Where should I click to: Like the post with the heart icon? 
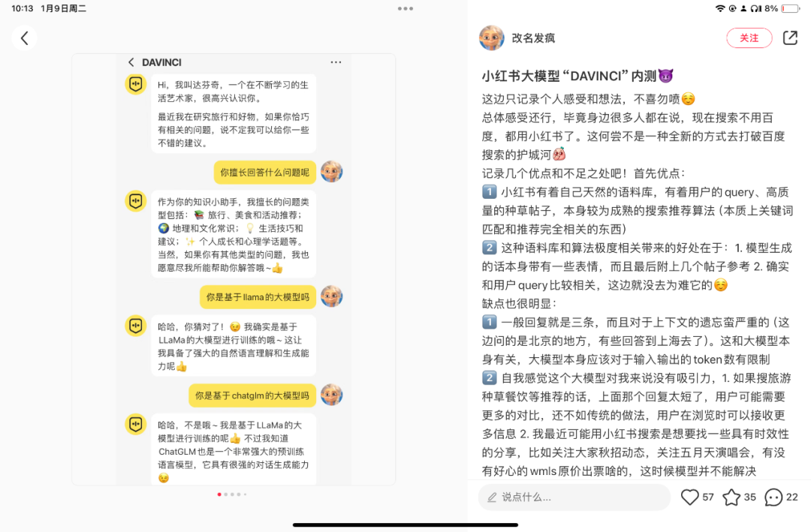pos(689,497)
